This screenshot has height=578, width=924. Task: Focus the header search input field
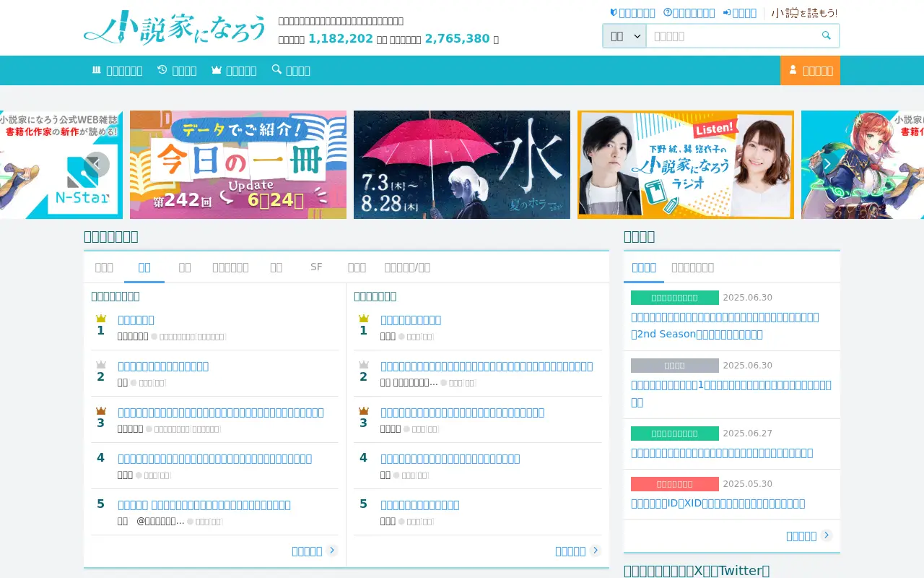tap(731, 35)
